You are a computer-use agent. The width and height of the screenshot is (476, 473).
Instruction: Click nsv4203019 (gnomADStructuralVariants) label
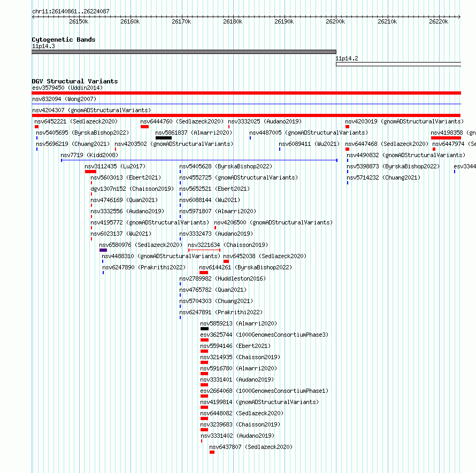tap(404, 121)
